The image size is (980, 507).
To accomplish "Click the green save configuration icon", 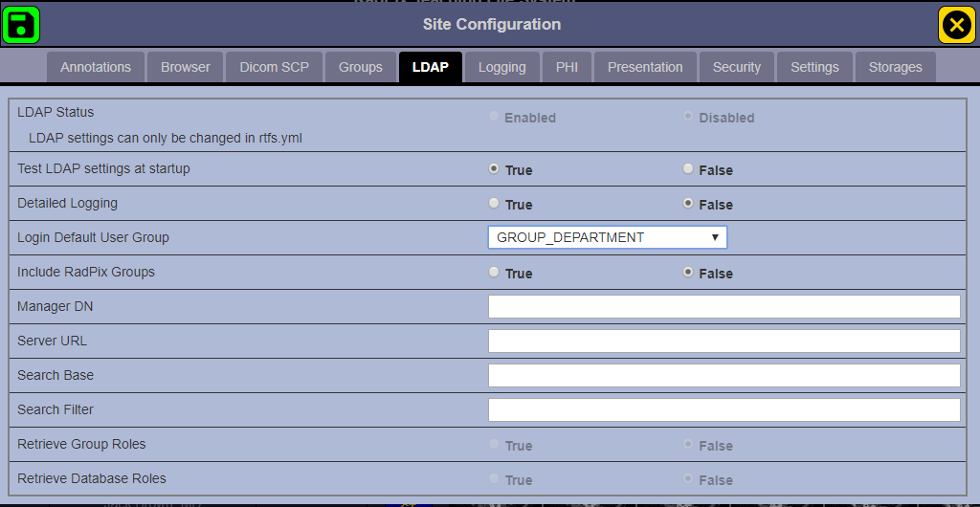I will click(x=21, y=25).
